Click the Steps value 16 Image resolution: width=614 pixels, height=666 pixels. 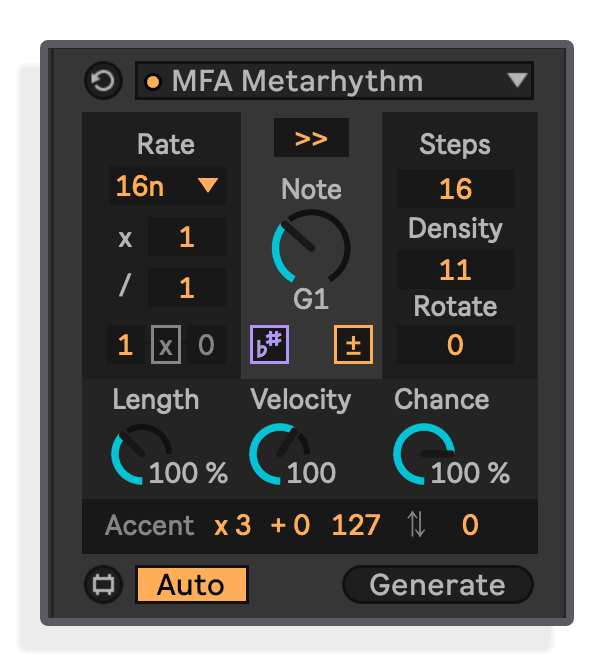point(455,189)
